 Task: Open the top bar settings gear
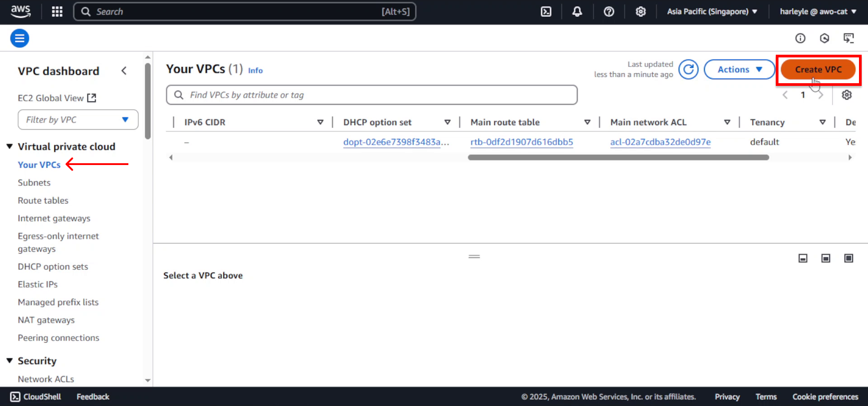[641, 12]
